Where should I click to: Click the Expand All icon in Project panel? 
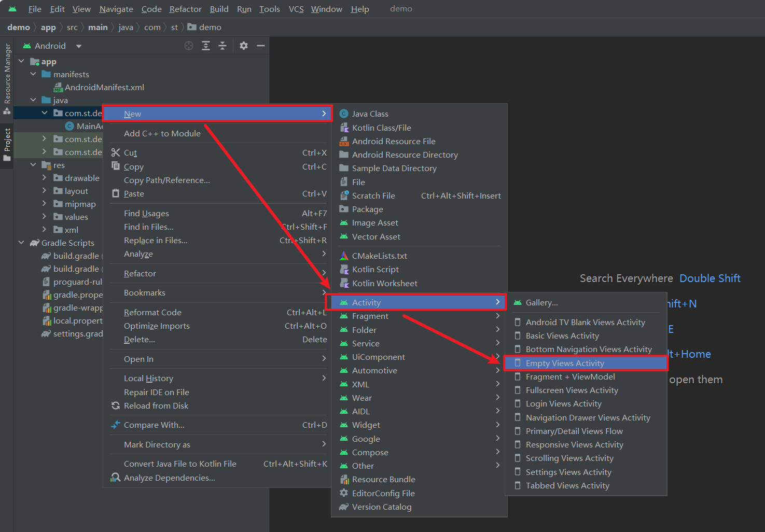[206, 46]
